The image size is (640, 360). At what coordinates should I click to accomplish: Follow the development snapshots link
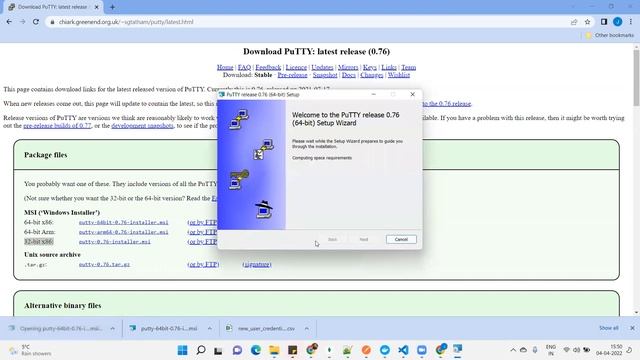pos(142,126)
